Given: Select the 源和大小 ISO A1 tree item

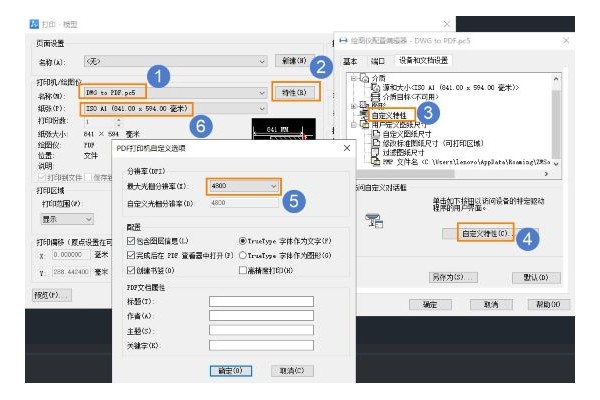Looking at the screenshot, I should [451, 88].
